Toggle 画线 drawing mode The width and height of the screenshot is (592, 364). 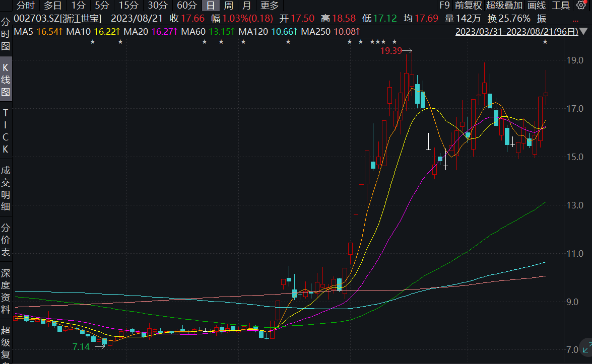[537, 6]
